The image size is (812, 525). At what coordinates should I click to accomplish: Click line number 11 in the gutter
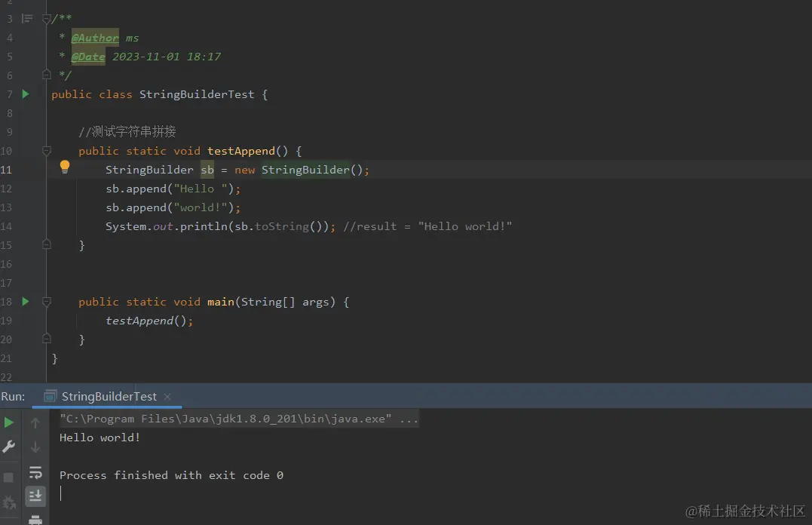click(6, 170)
